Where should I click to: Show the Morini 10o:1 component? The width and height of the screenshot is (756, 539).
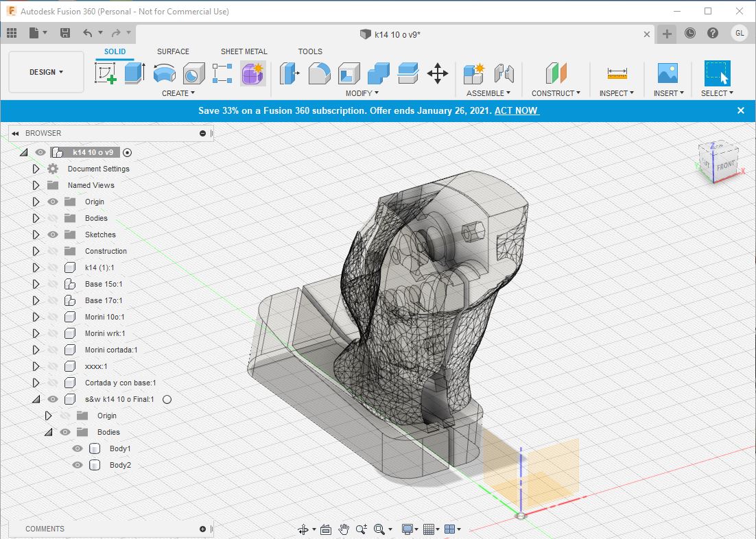(x=52, y=317)
